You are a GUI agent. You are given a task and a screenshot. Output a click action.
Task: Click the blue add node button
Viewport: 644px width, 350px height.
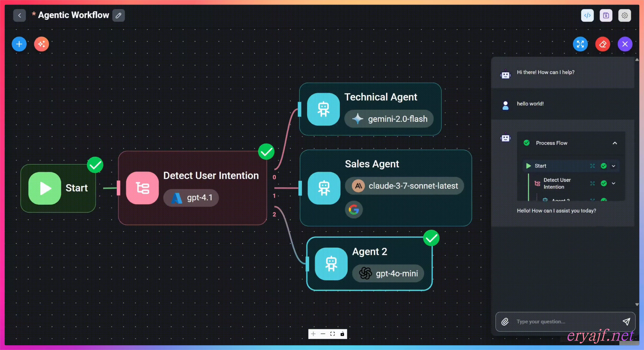(x=19, y=44)
